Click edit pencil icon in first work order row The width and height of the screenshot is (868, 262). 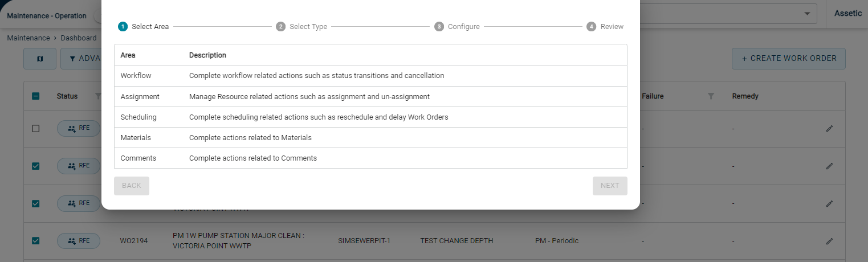[x=829, y=129]
